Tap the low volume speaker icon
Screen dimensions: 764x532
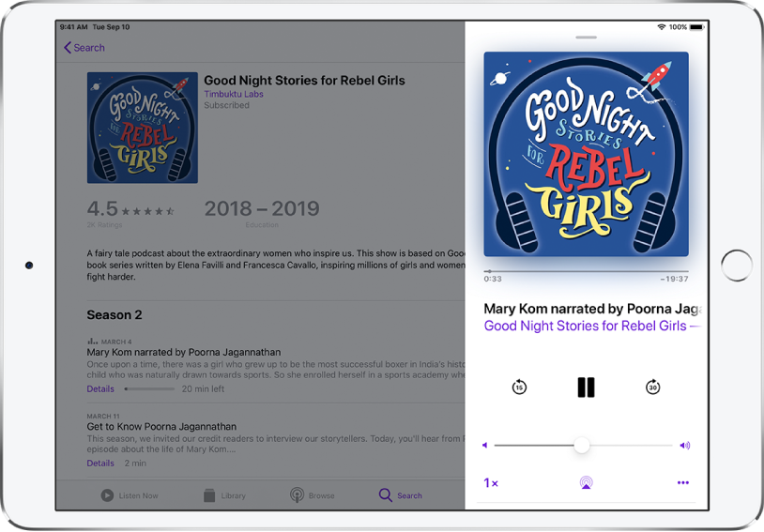[485, 446]
